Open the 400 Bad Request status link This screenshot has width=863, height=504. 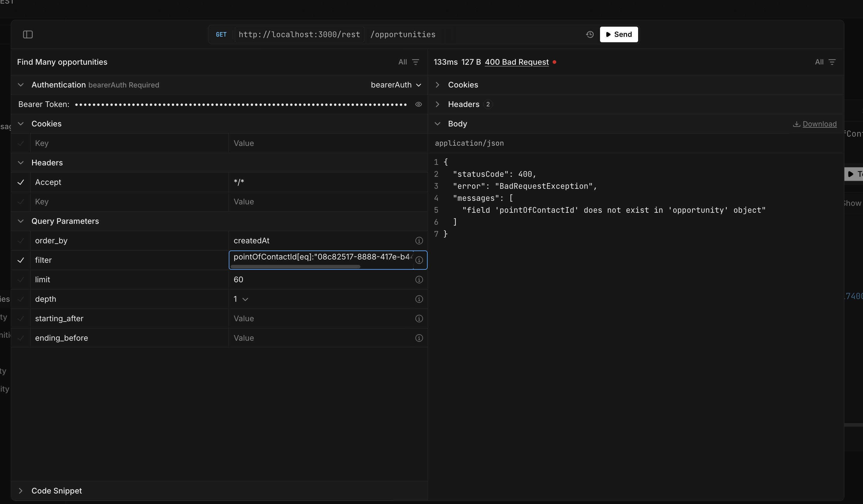tap(516, 62)
